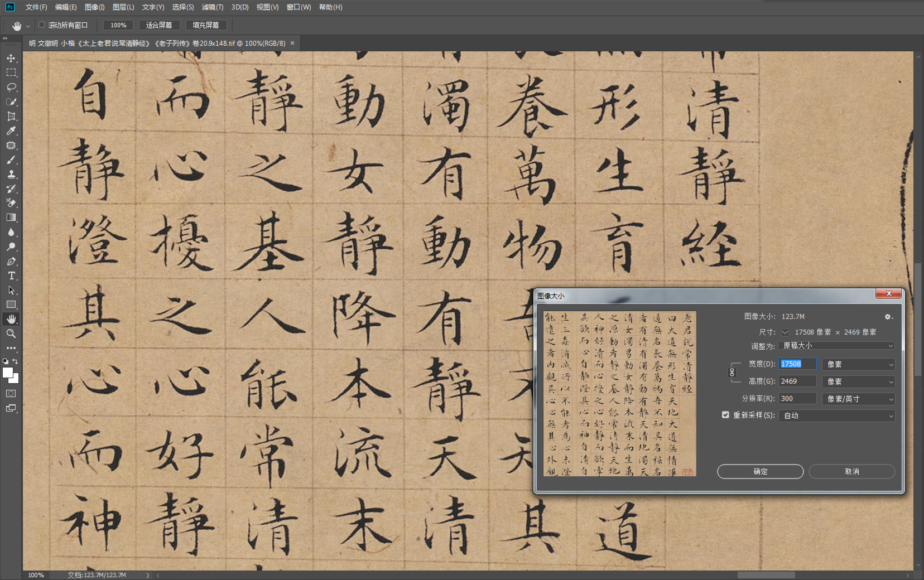The image size is (924, 580).
Task: Select the History Brush tool
Action: pyautogui.click(x=11, y=188)
